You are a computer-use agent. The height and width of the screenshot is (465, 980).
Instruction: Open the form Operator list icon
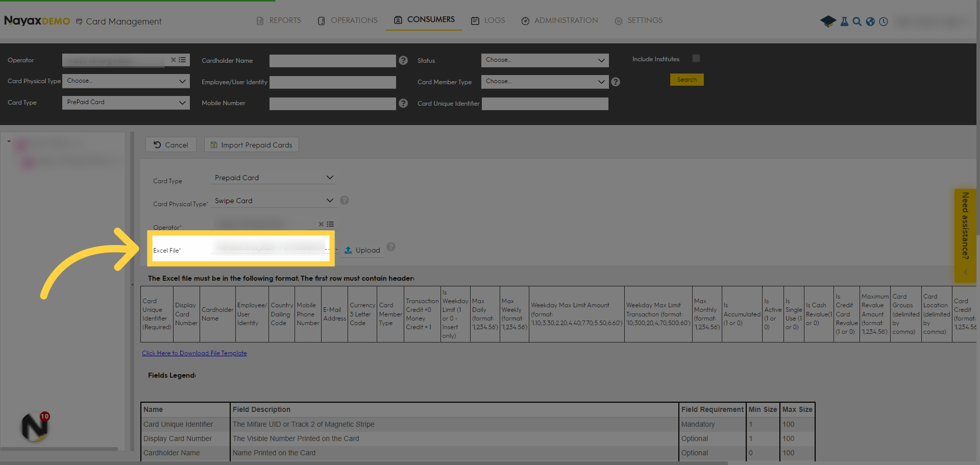click(330, 224)
